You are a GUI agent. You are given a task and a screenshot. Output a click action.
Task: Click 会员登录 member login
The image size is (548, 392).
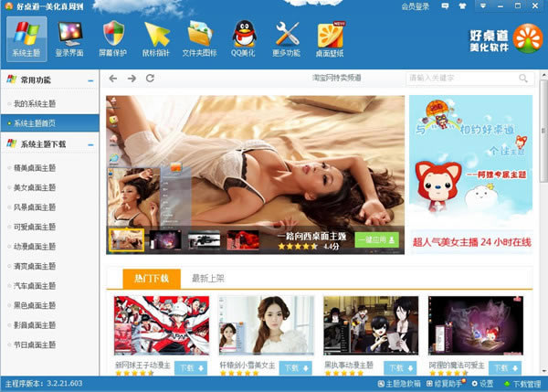tap(416, 6)
